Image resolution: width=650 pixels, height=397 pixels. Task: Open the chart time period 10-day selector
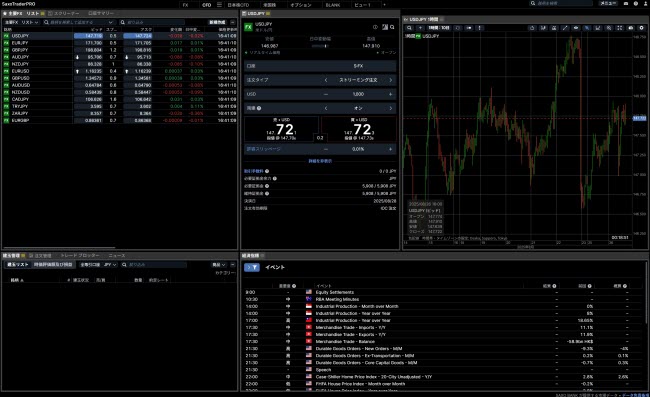(439, 28)
